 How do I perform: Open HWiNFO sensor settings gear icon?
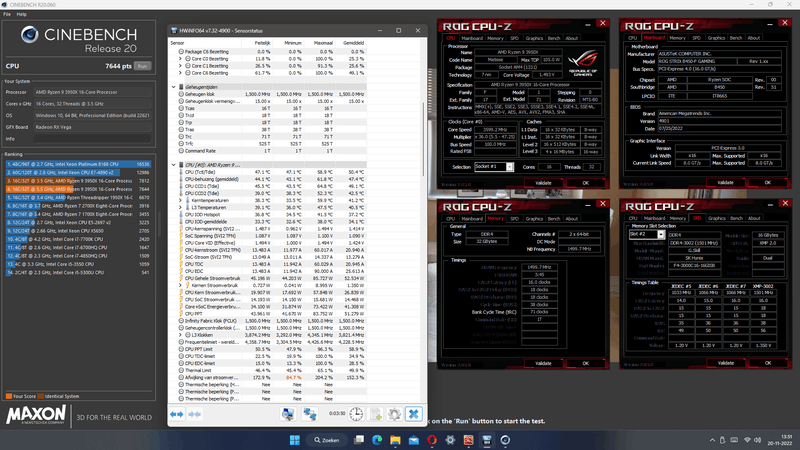(x=394, y=414)
